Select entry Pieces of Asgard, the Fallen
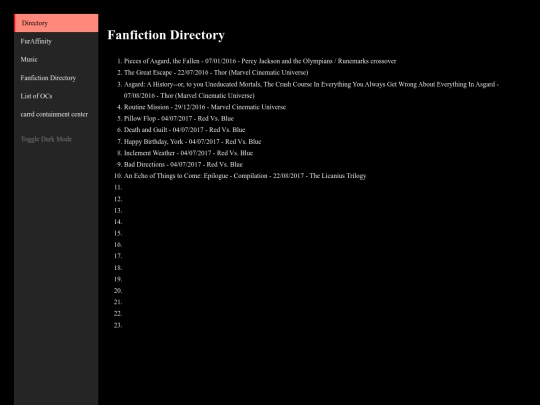The width and height of the screenshot is (540, 405). (260, 61)
